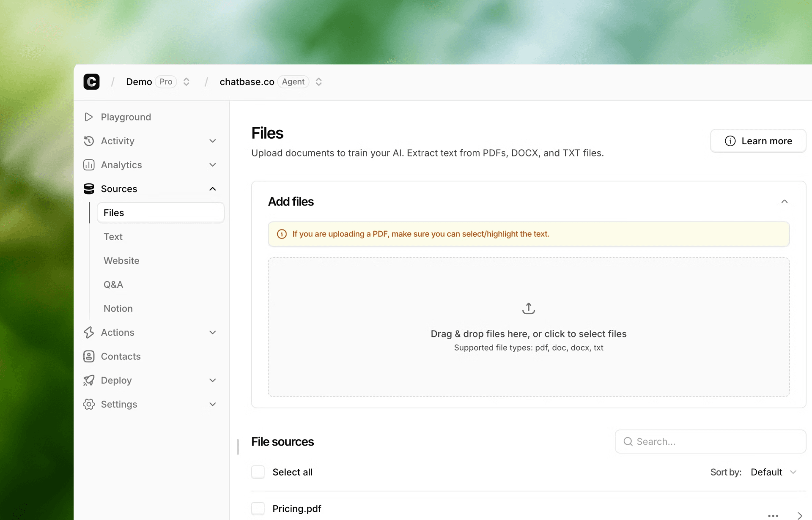Click the Demo workspace name
This screenshot has height=520, width=812.
pyautogui.click(x=139, y=82)
